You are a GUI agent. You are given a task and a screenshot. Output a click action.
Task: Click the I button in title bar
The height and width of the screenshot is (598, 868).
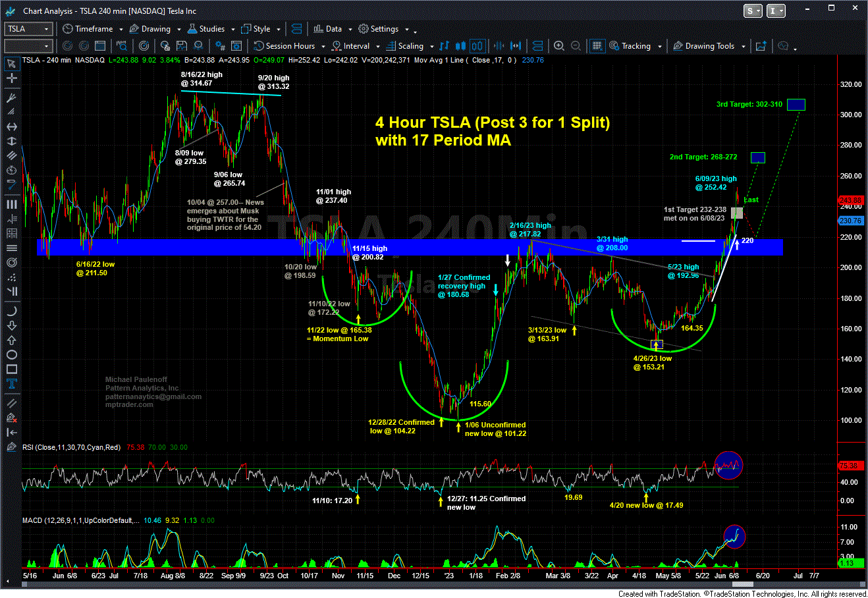click(x=776, y=11)
